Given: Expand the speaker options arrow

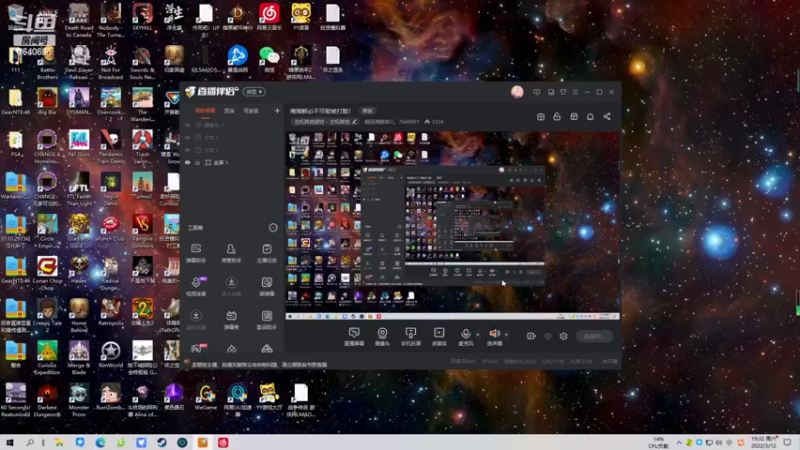Looking at the screenshot, I should coord(506,335).
